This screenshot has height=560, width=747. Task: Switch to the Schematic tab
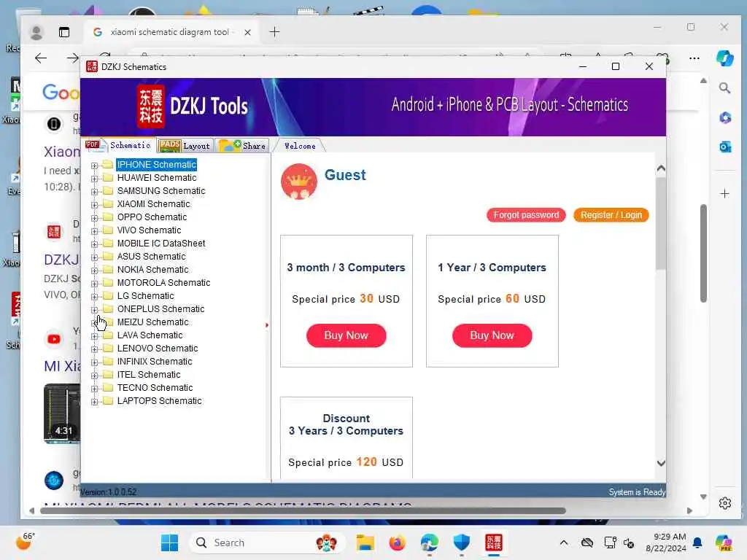click(x=119, y=145)
